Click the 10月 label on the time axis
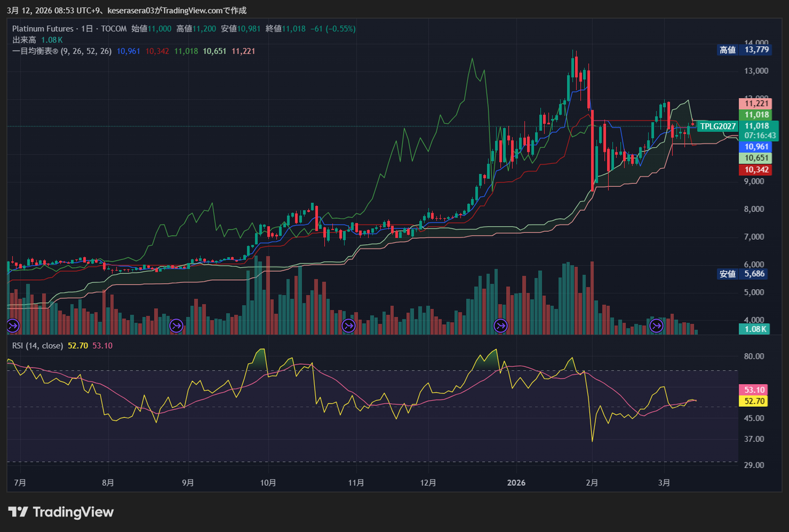The image size is (789, 532). [268, 483]
